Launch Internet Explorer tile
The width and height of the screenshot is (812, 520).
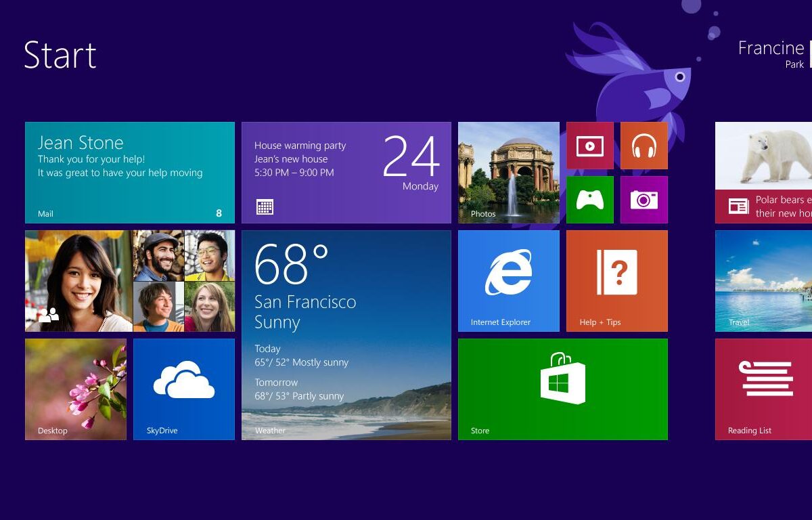508,281
